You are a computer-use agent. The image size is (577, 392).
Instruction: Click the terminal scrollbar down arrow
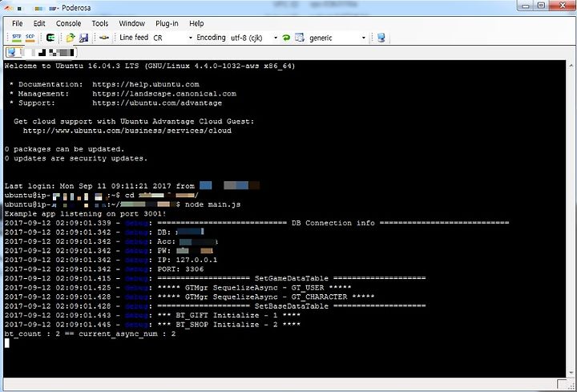571,373
